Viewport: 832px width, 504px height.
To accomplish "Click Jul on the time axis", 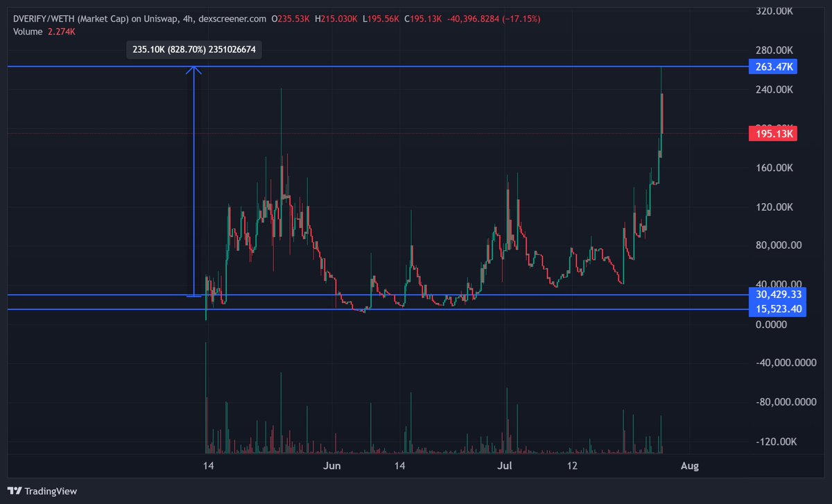I will (505, 466).
